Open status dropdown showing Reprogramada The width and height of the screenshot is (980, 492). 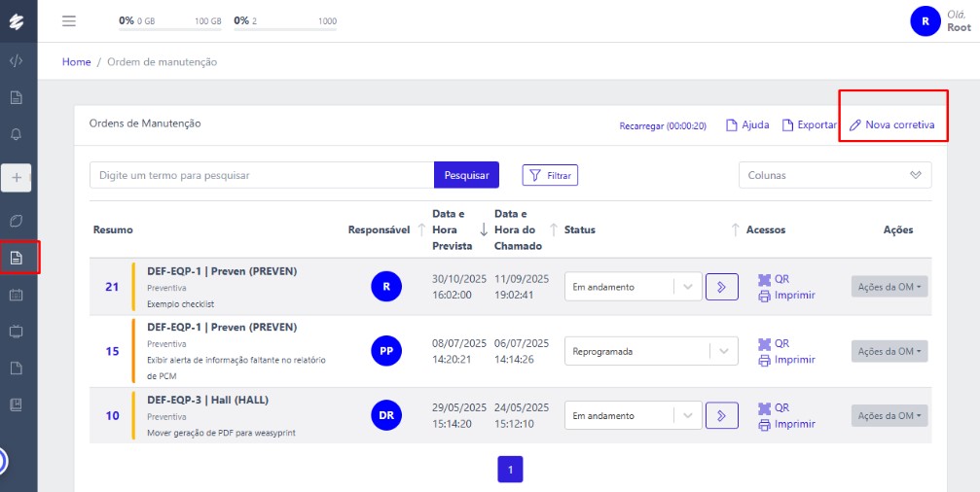tap(651, 351)
